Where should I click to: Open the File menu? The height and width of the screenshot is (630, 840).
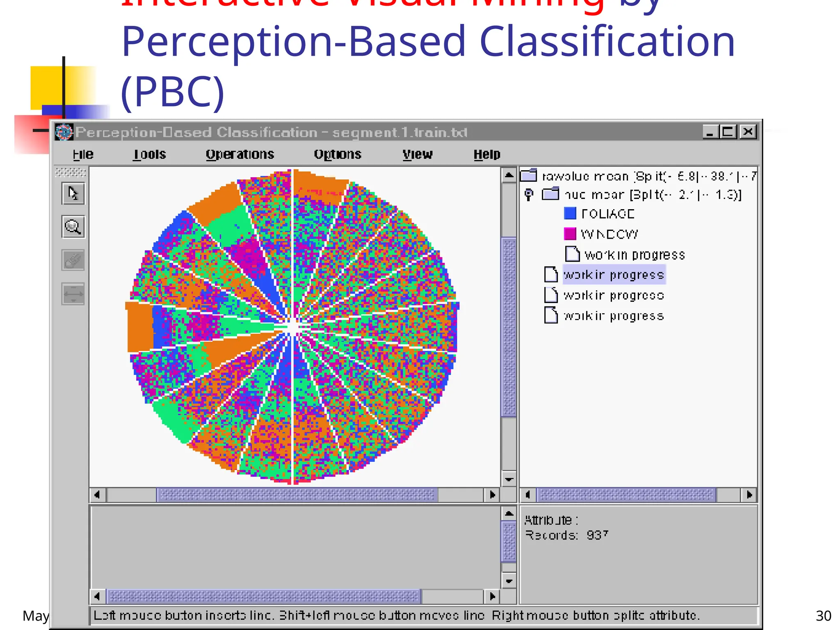click(x=83, y=154)
